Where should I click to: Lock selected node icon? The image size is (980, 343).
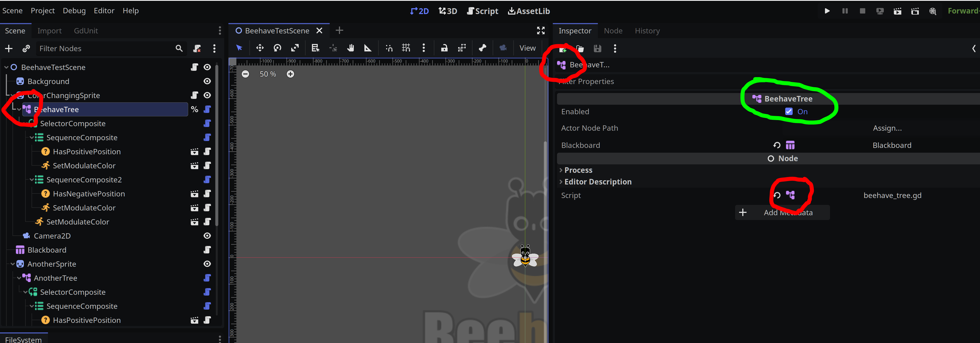point(444,48)
